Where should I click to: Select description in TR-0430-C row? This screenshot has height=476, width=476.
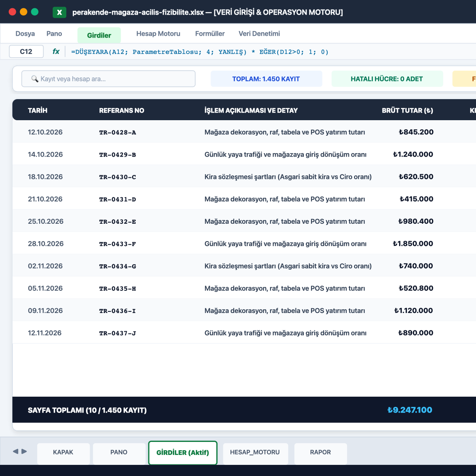tap(288, 177)
